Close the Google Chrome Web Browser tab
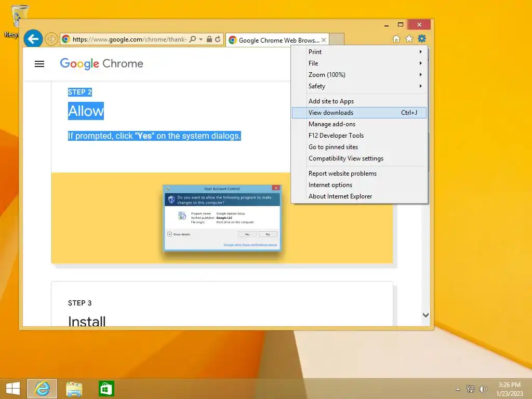 pyautogui.click(x=324, y=40)
